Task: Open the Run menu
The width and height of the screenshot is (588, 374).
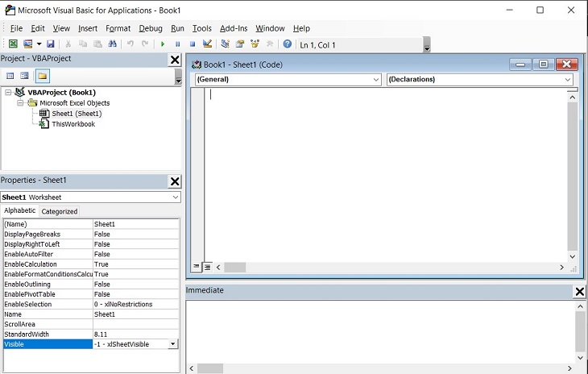Action: [x=177, y=28]
